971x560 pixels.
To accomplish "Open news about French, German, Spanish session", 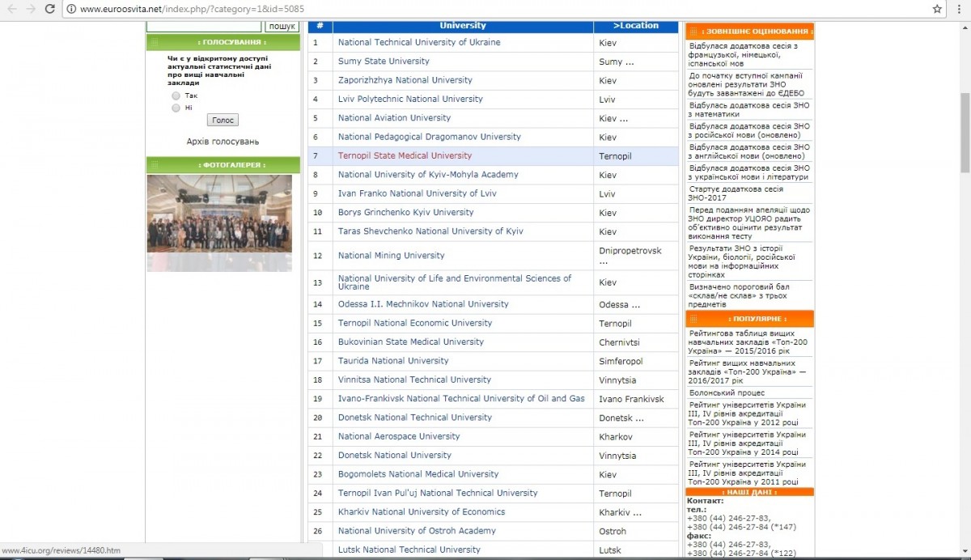I will [x=744, y=54].
